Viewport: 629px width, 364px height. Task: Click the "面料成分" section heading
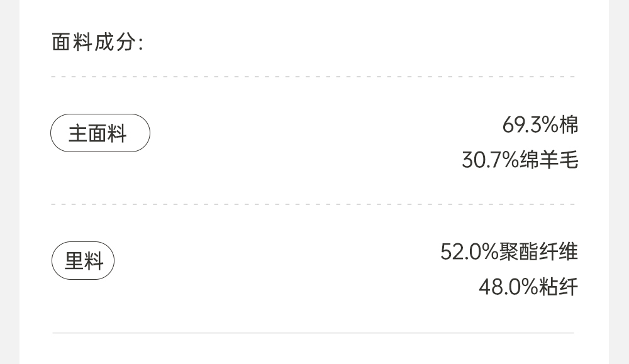97,43
